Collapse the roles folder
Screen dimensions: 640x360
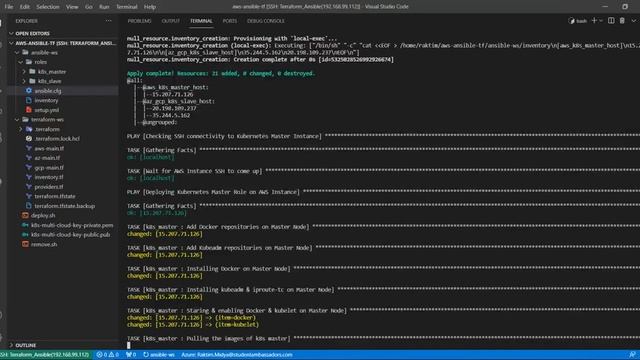pos(40,62)
